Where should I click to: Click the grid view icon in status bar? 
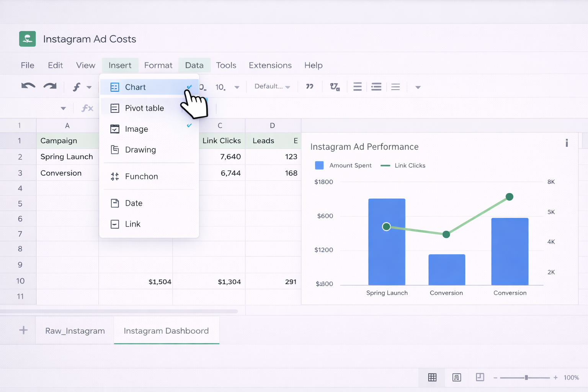pyautogui.click(x=432, y=377)
